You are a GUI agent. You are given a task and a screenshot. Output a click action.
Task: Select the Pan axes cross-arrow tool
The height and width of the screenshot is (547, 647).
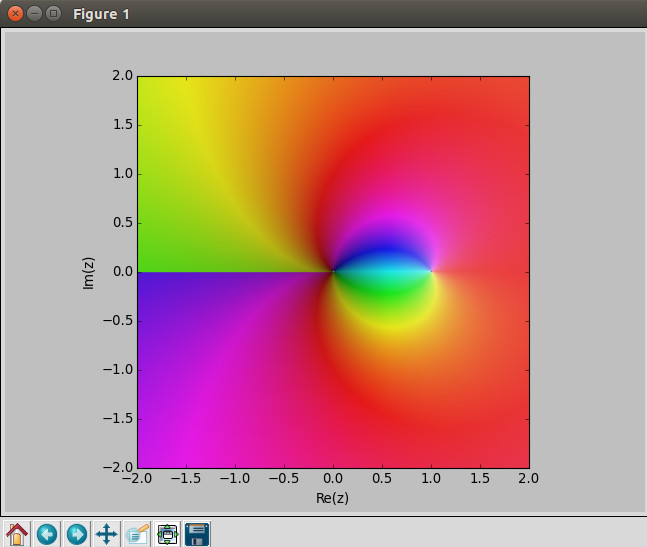click(x=106, y=534)
